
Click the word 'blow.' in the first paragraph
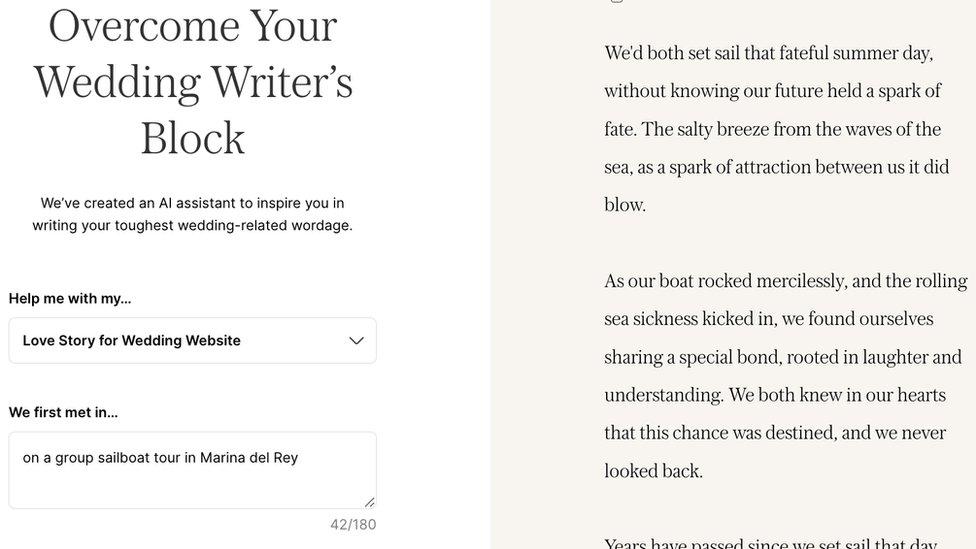coord(625,205)
